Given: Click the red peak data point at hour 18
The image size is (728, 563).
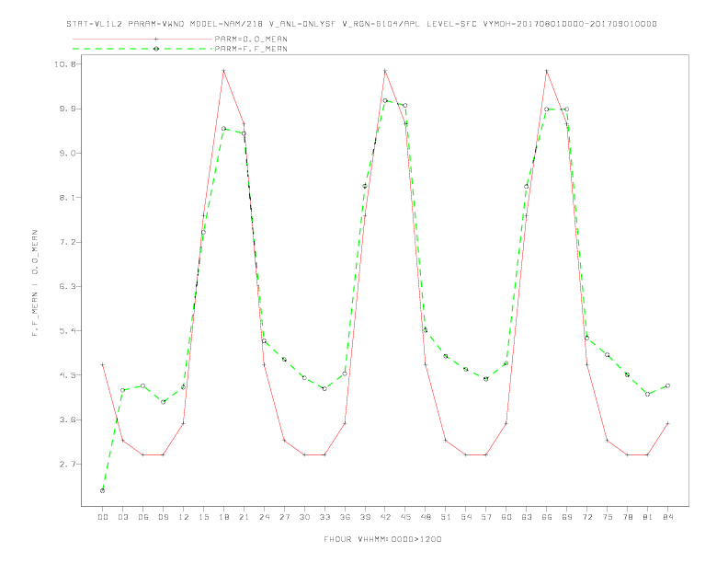Looking at the screenshot, I should 223,71.
